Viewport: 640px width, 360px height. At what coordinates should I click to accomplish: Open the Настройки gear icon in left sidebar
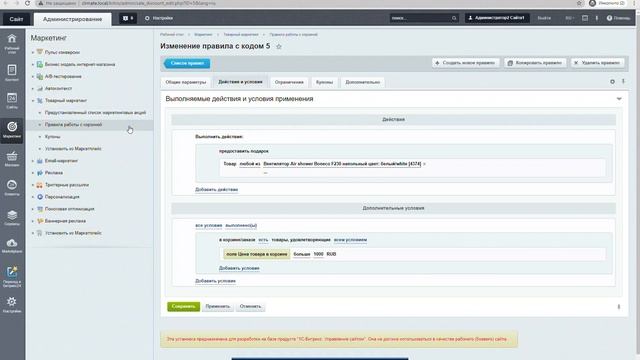click(11, 302)
